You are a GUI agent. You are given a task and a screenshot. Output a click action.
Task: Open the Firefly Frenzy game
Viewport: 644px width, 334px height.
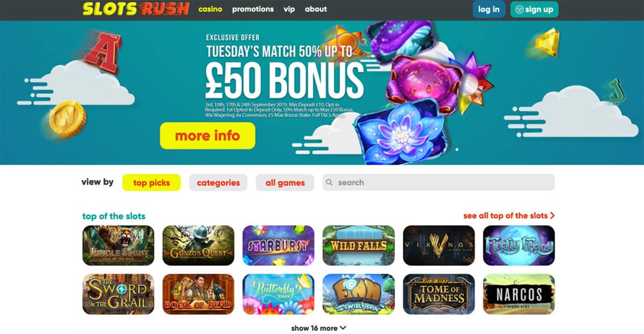pos(519,246)
